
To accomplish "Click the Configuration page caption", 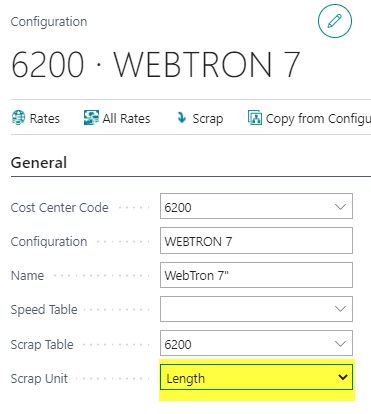I will click(49, 22).
